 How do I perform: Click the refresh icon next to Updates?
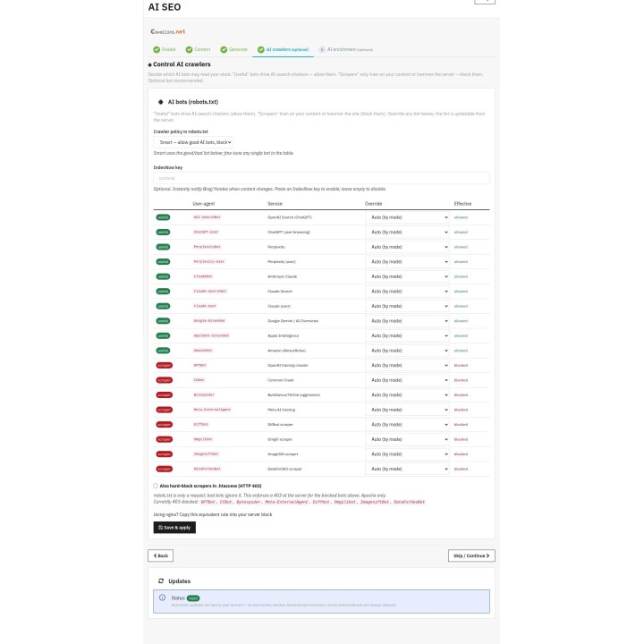click(x=161, y=580)
